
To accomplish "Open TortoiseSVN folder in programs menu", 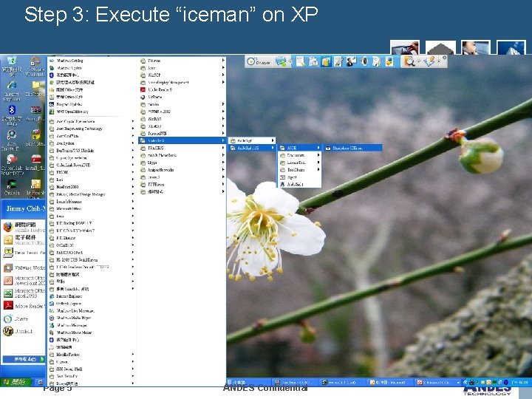I will point(183,133).
